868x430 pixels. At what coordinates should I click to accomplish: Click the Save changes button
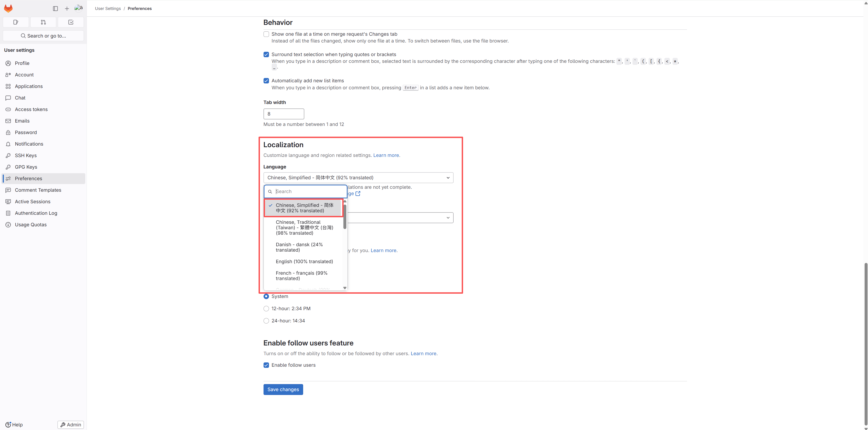[x=283, y=390]
